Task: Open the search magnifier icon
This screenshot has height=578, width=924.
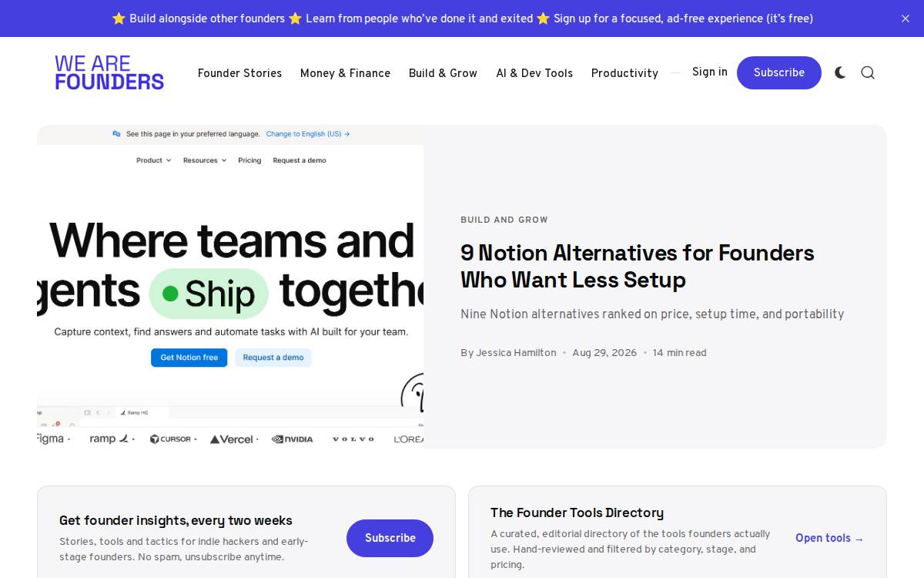Action: 868,72
